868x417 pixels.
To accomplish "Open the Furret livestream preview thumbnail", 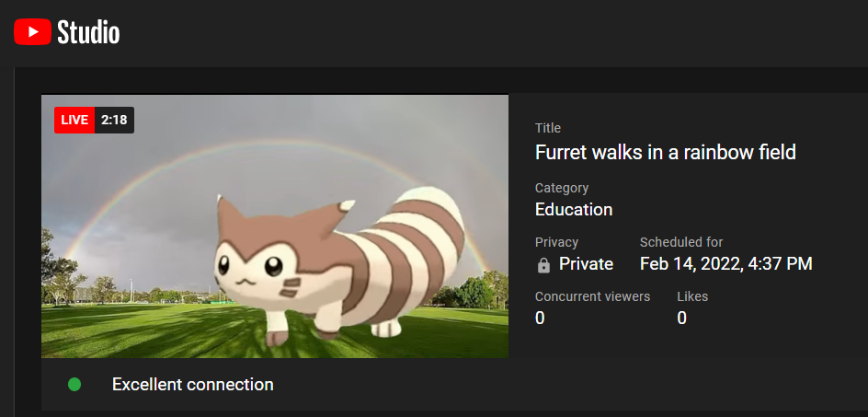I will pos(275,226).
